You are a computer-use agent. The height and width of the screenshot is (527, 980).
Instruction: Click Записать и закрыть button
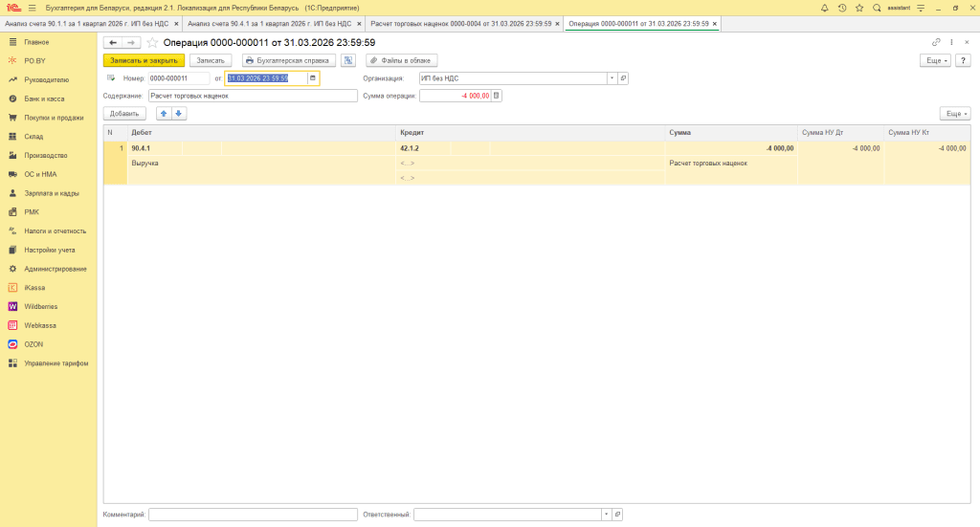pyautogui.click(x=144, y=60)
